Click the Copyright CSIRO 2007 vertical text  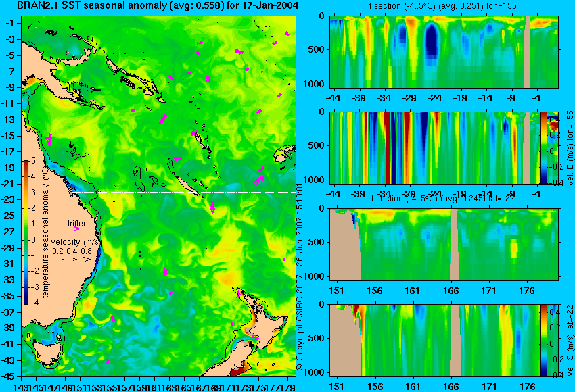tap(300, 324)
